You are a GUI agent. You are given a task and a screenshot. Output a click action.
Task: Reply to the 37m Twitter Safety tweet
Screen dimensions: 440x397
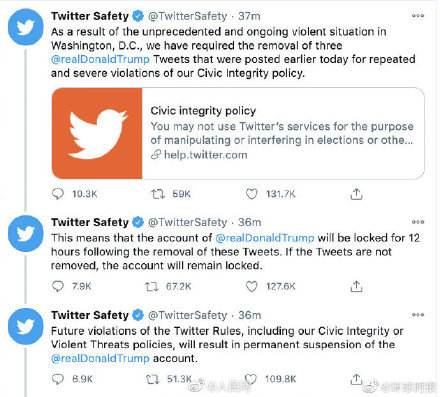point(58,194)
